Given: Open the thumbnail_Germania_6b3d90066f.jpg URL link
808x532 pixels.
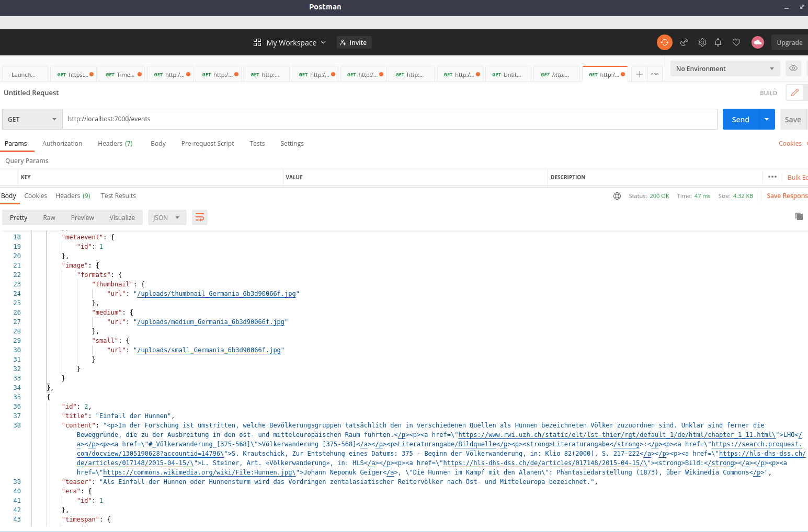Looking at the screenshot, I should point(217,293).
